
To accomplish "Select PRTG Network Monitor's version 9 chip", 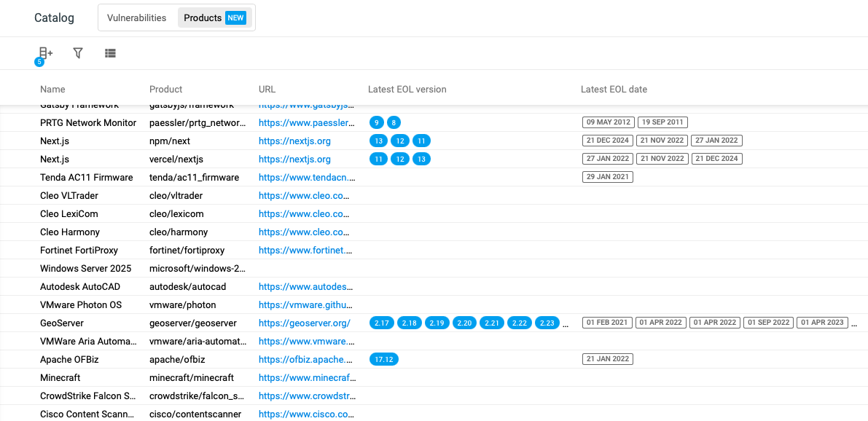I will [x=376, y=122].
